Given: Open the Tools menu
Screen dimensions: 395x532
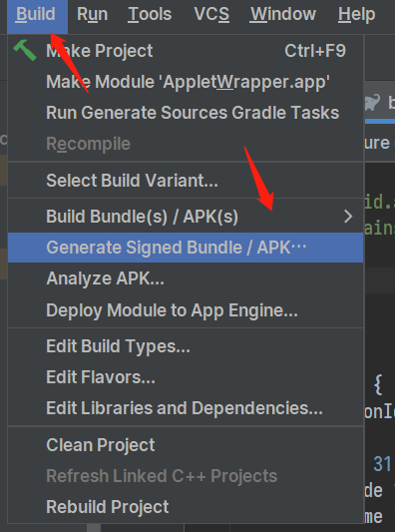Looking at the screenshot, I should 150,14.
